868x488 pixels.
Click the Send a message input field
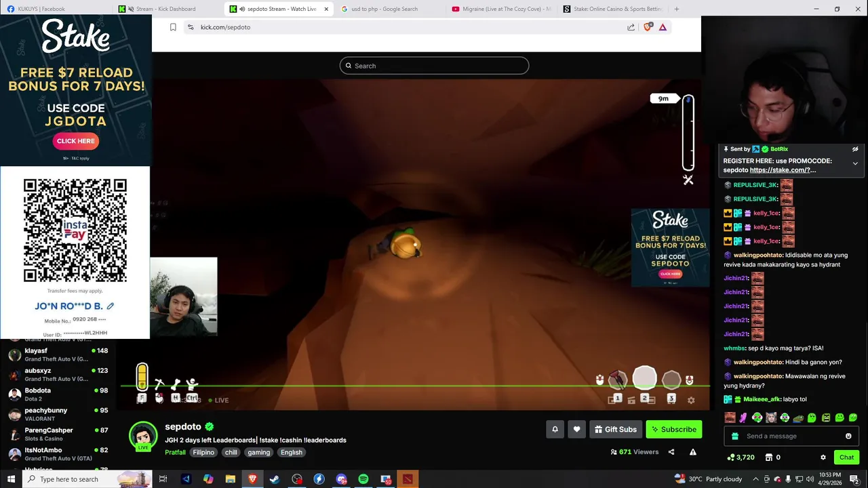(x=790, y=436)
